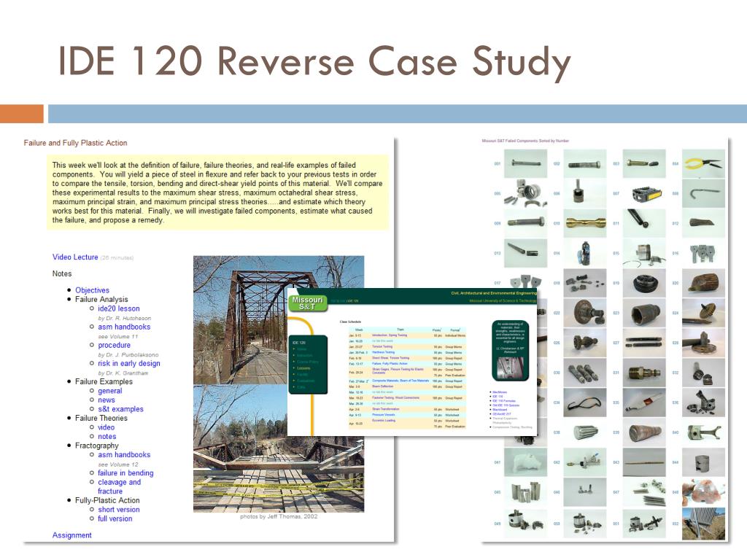Open the Fully-Plastic Action full version
Viewport: 747px width, 560px height.
[x=115, y=518]
